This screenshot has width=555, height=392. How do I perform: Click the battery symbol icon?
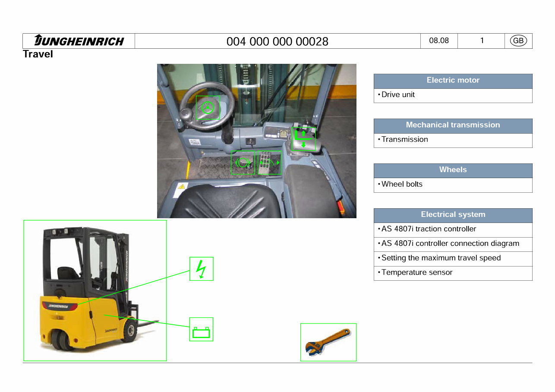[x=201, y=329]
